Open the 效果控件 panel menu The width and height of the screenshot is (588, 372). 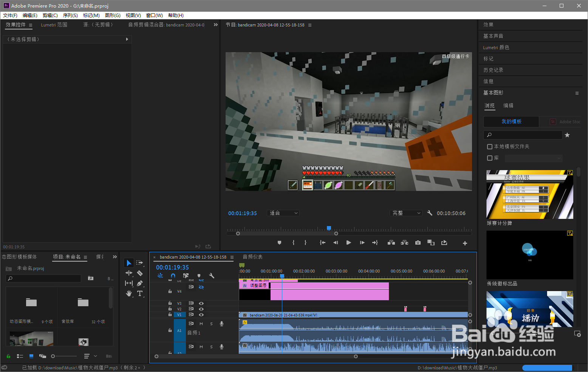coord(31,25)
